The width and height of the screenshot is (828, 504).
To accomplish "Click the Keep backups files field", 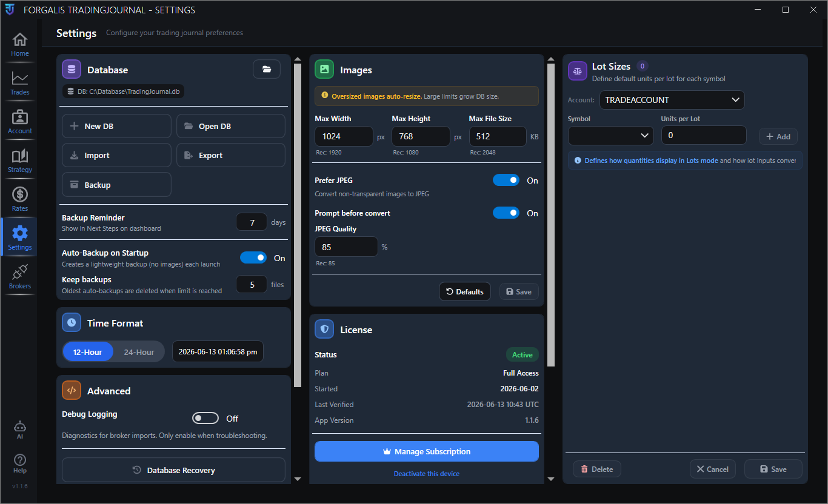I will pos(252,284).
